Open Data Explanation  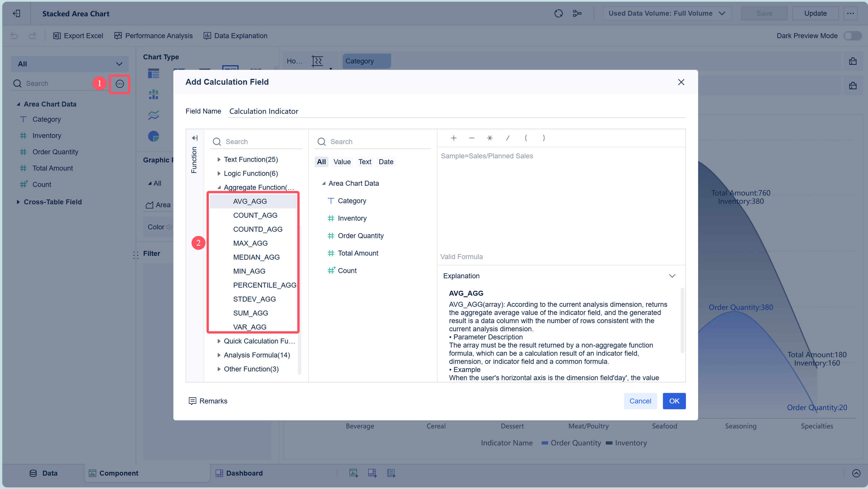click(235, 36)
